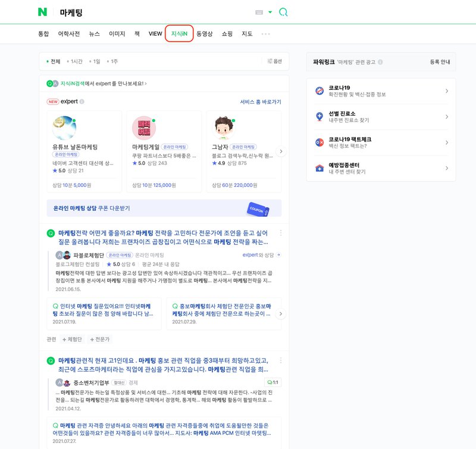
Task: Select the 1시간 time filter
Action: 74,61
